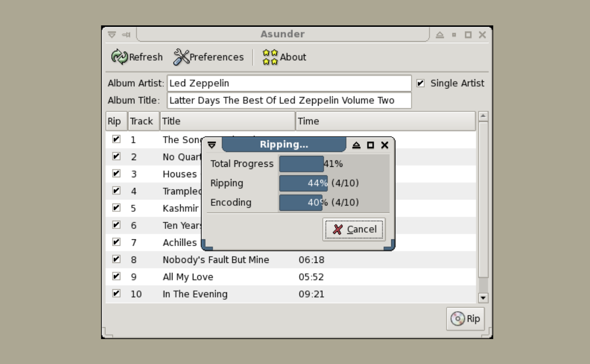This screenshot has width=590, height=364.
Task: Close the Asunder main window
Action: pyautogui.click(x=482, y=35)
